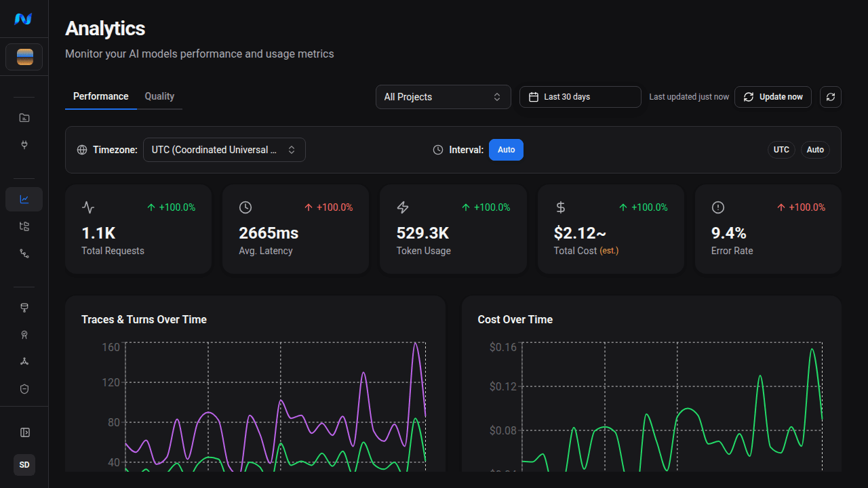
Task: Click the dollar sign icon on Total Cost card
Action: [x=561, y=207]
